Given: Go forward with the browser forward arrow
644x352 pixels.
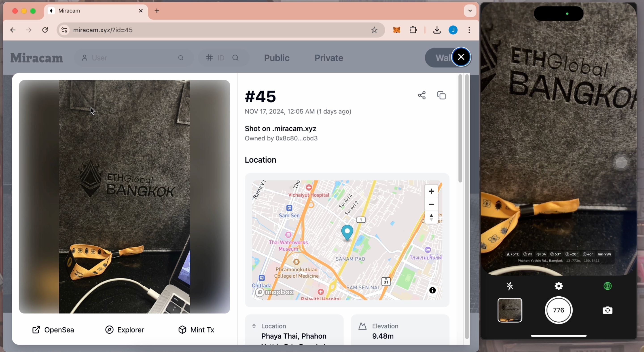Looking at the screenshot, I should point(29,30).
